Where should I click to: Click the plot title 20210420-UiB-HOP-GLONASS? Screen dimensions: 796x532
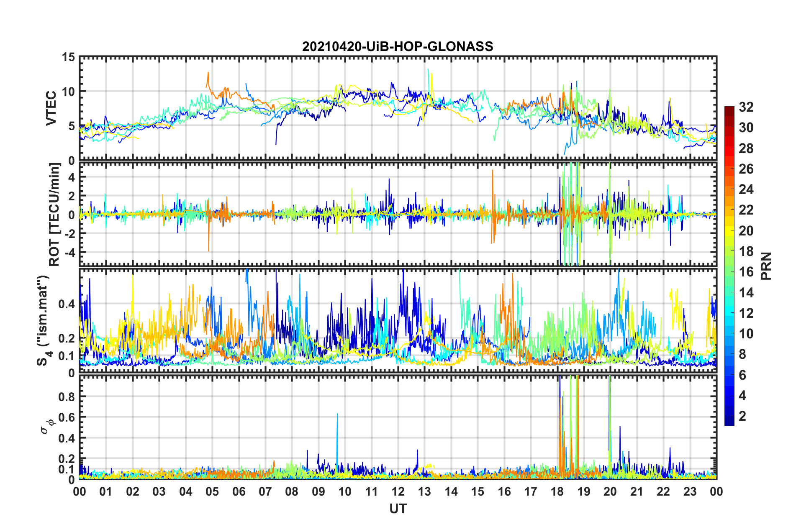pyautogui.click(x=398, y=46)
